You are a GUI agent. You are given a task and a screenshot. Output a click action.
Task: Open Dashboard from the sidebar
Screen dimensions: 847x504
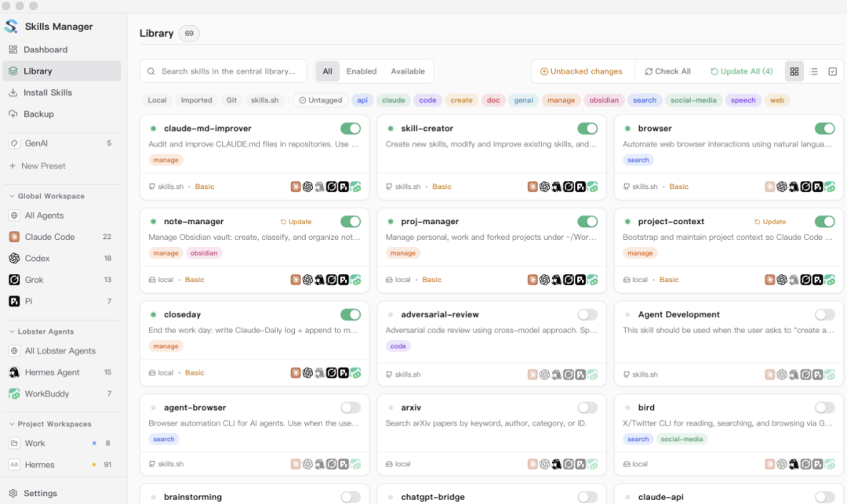point(62,49)
